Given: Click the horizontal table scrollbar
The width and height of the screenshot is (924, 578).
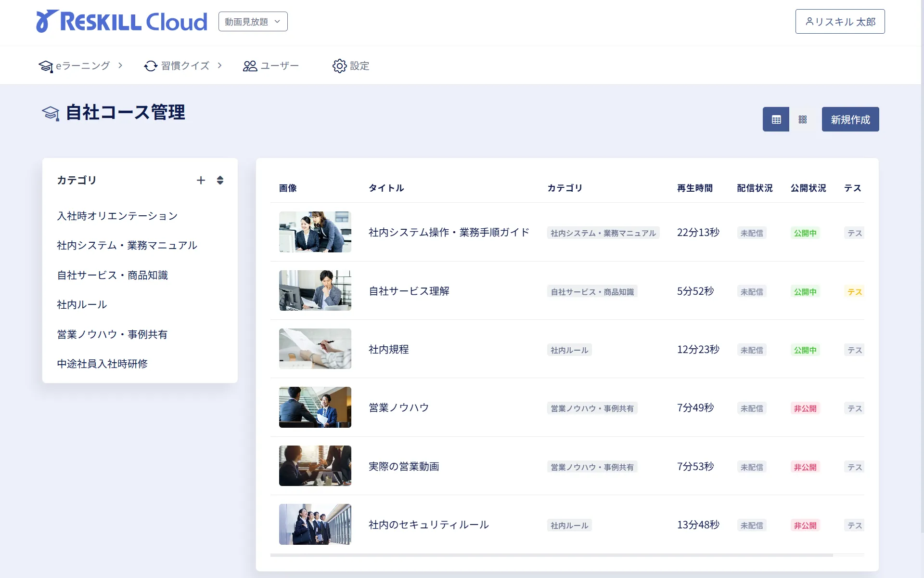Looking at the screenshot, I should point(552,555).
